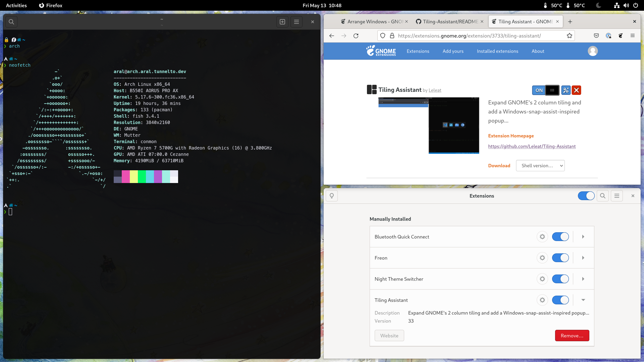This screenshot has width=644, height=362.
Task: Open Installed extensions menu item
Action: click(x=497, y=51)
